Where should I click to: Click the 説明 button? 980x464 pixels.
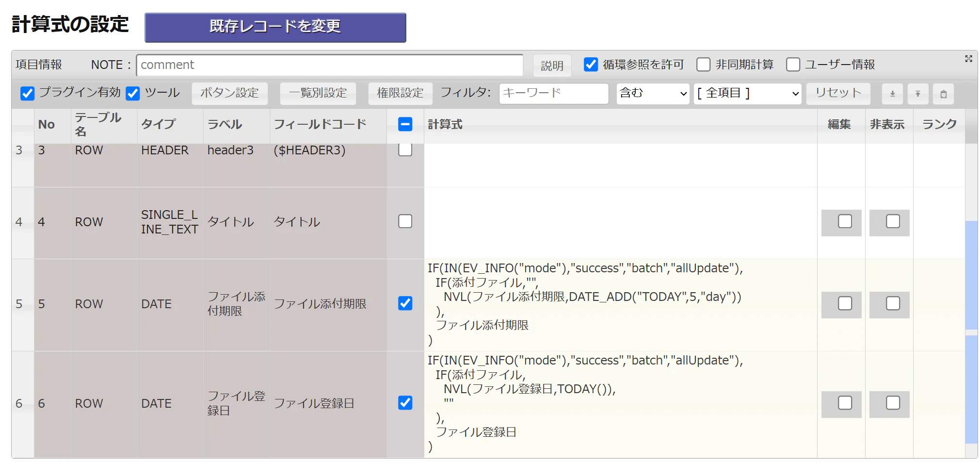click(x=552, y=65)
